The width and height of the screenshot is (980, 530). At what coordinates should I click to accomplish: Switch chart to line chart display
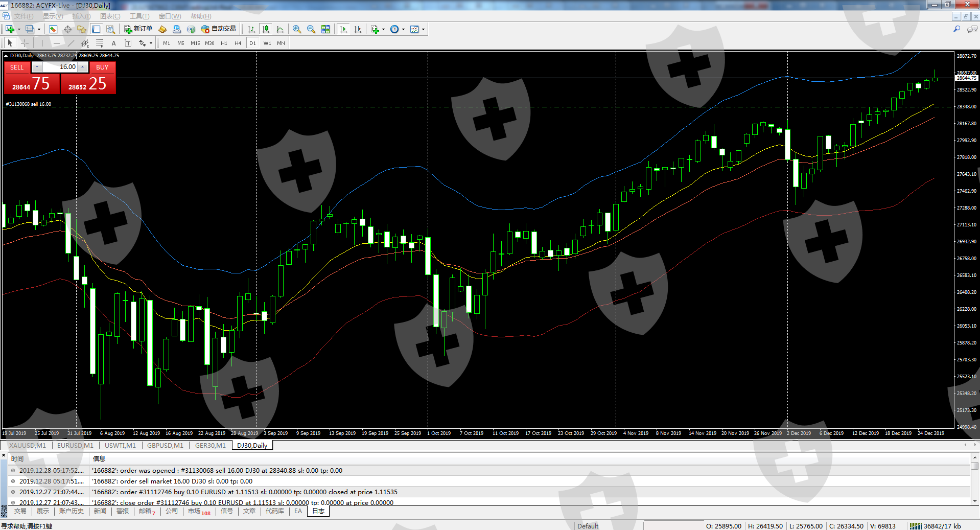coord(280,29)
